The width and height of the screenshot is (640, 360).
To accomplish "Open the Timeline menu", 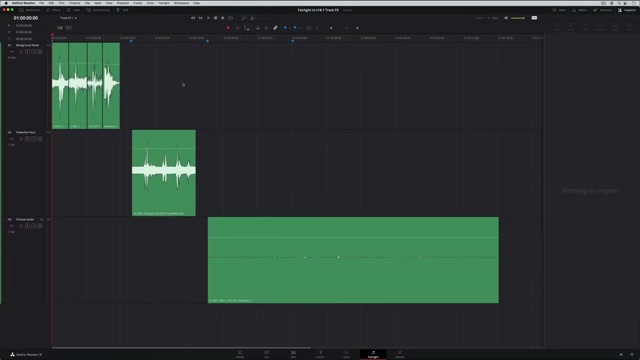I will coord(74,3).
